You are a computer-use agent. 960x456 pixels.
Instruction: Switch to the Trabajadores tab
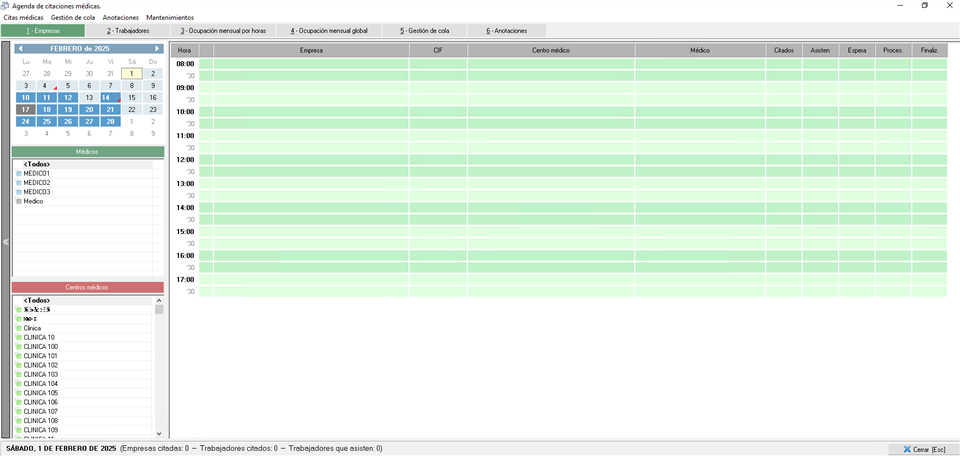(x=128, y=31)
